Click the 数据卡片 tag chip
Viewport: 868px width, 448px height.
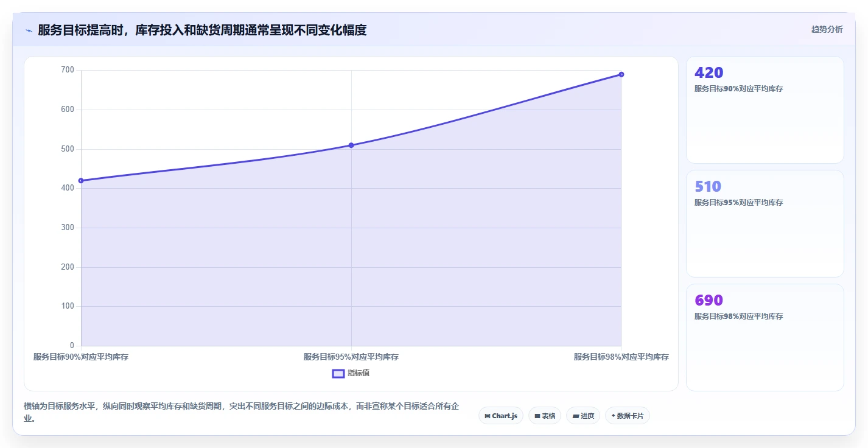pos(627,416)
